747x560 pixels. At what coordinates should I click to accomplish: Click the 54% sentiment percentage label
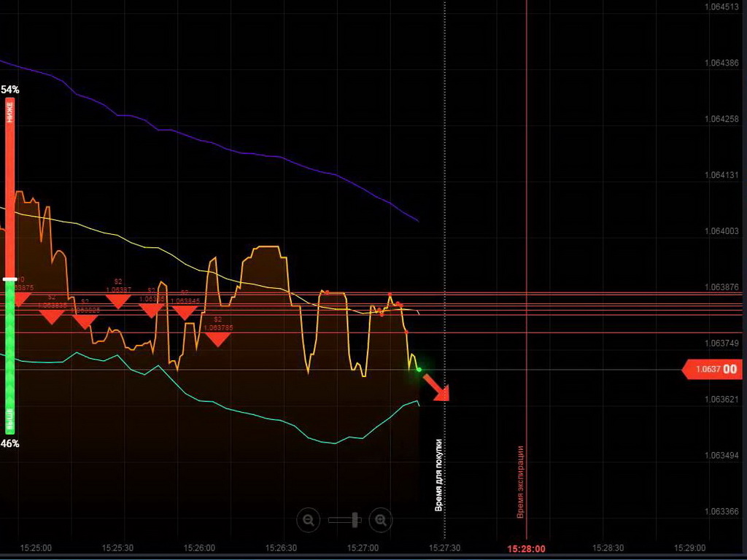point(10,90)
